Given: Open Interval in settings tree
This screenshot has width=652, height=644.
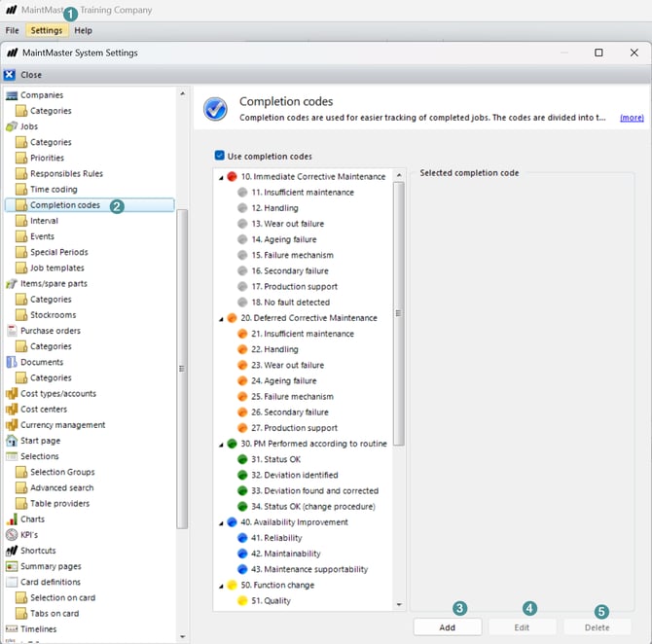Looking at the screenshot, I should (44, 221).
